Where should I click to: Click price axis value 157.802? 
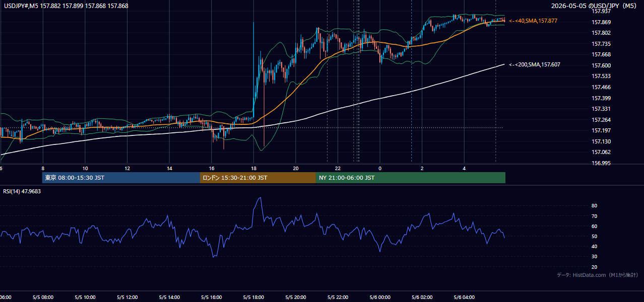pyautogui.click(x=601, y=33)
